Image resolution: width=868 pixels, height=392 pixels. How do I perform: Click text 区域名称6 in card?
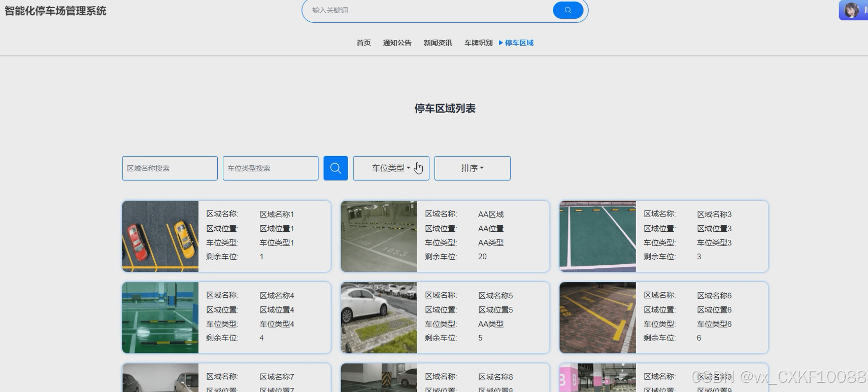[714, 295]
